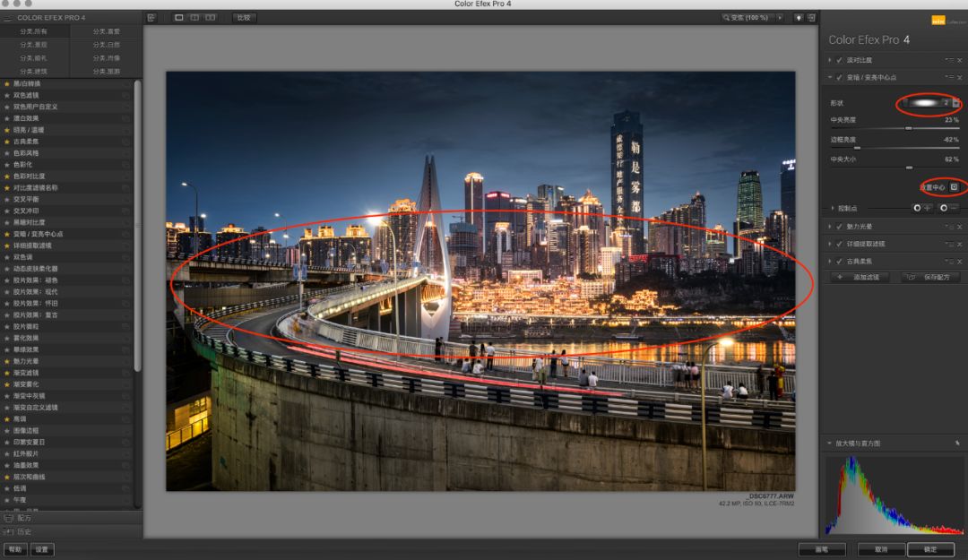Select the 分类.肖像 category tab
The width and height of the screenshot is (968, 560).
click(107, 58)
